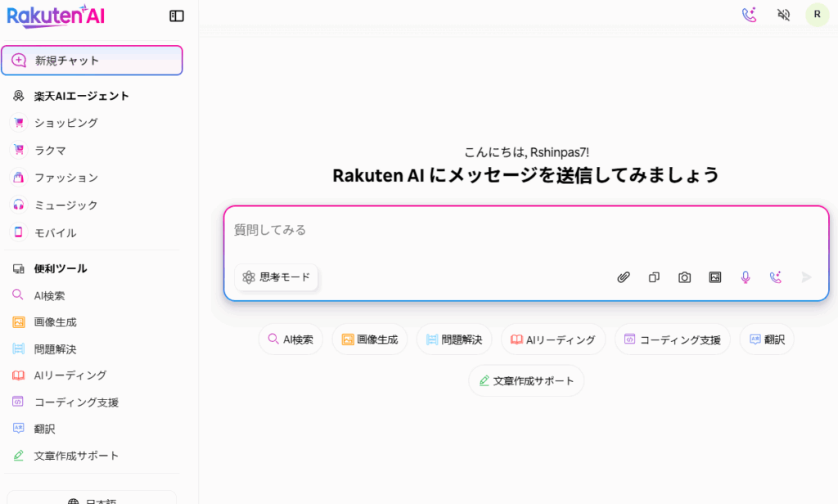Screen dimensions: 838x504
Task: Select the AI検索 suggestion chip
Action: click(x=291, y=340)
